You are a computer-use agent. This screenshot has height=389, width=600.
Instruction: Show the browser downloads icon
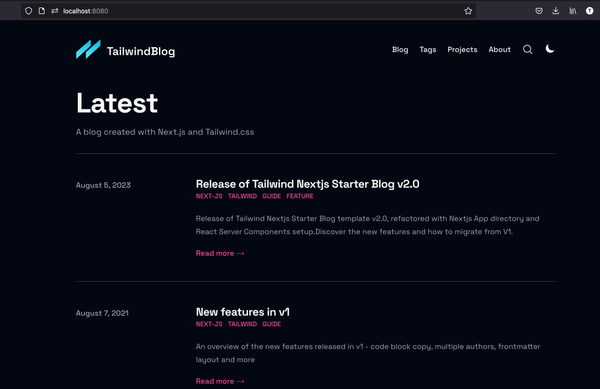click(556, 11)
